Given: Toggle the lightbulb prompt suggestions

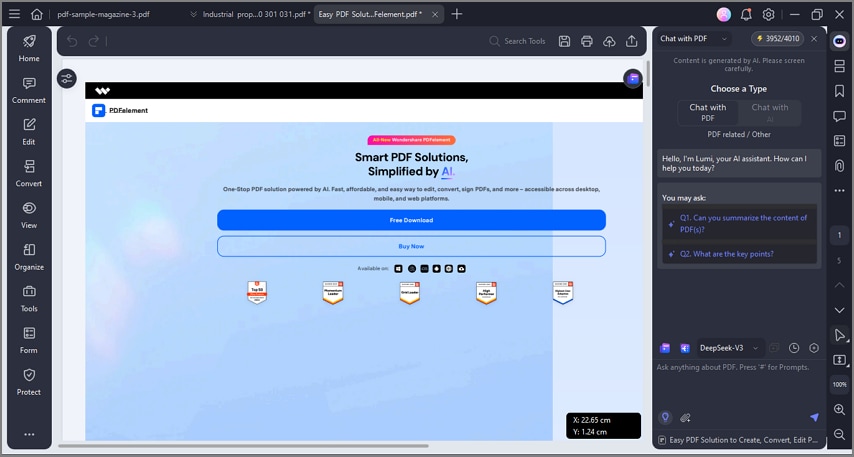Looking at the screenshot, I should (665, 417).
